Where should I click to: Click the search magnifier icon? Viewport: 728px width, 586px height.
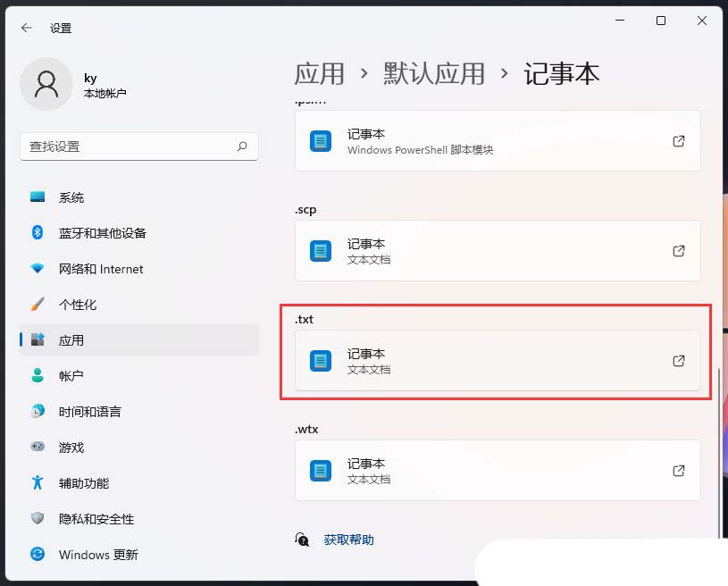tap(242, 146)
